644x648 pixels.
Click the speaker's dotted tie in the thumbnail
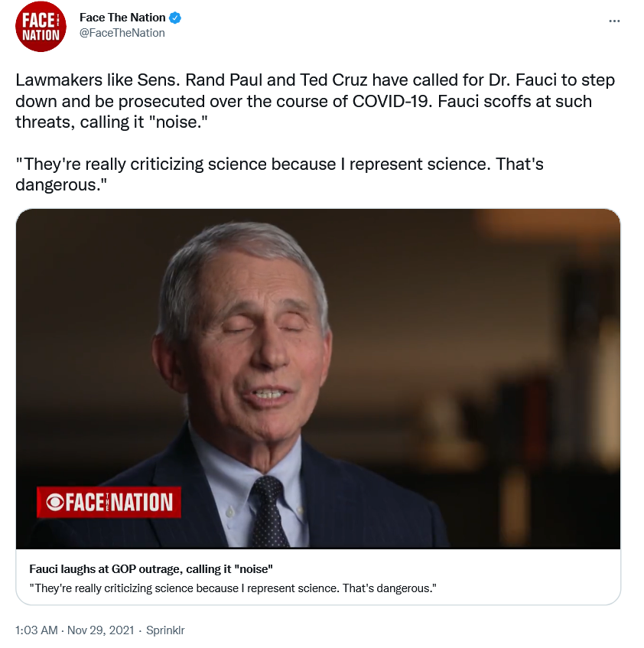(x=269, y=513)
